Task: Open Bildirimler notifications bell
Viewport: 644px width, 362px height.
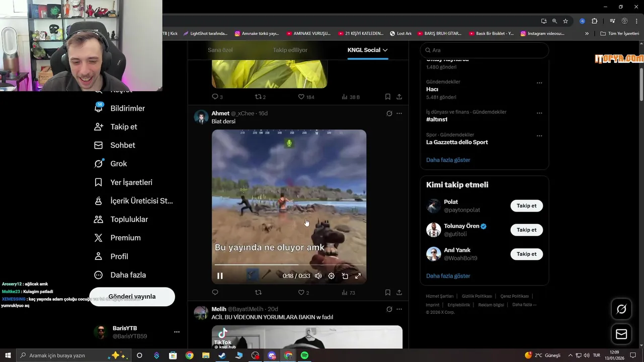Action: (x=120, y=108)
